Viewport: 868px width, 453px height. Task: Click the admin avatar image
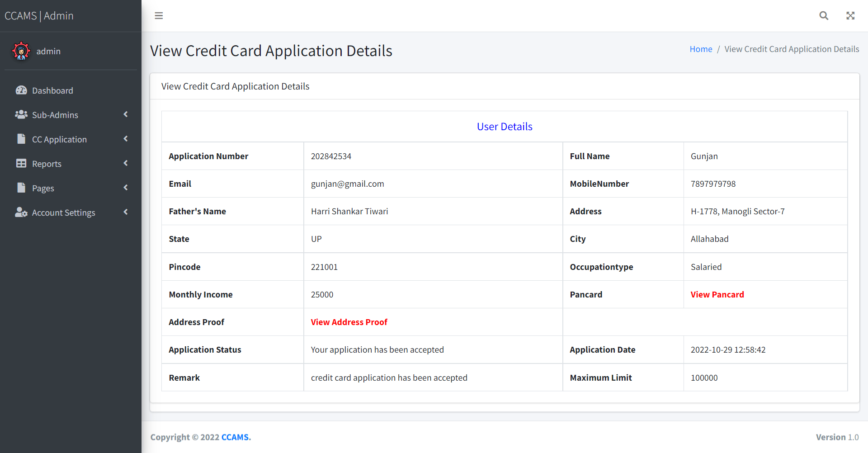[x=21, y=51]
